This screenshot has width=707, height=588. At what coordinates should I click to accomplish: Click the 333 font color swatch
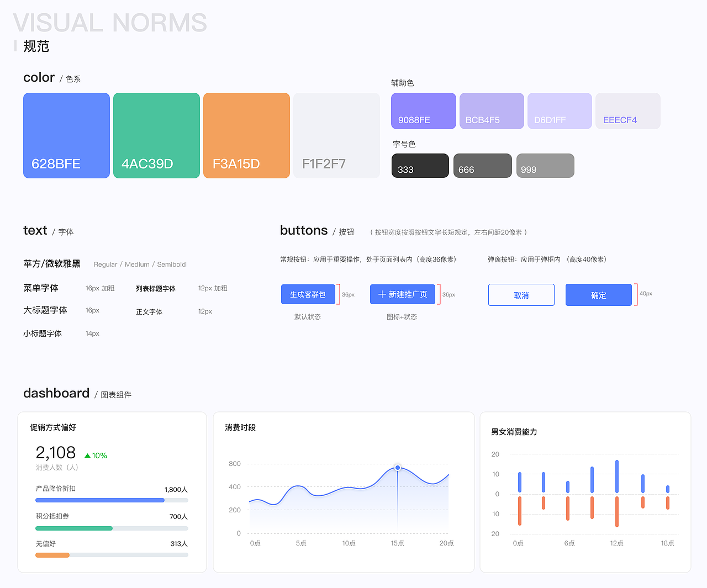[420, 166]
